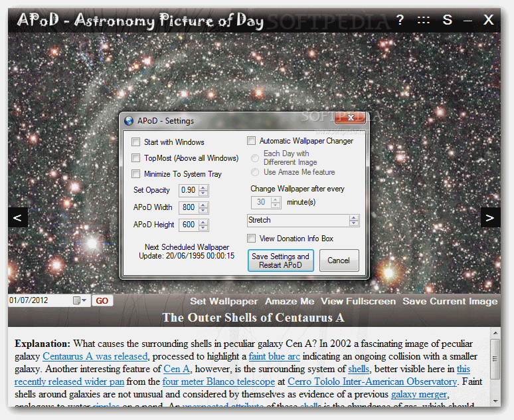The height and width of the screenshot is (420, 514).
Task: Click Save Current Image in the toolbar
Action: [450, 301]
